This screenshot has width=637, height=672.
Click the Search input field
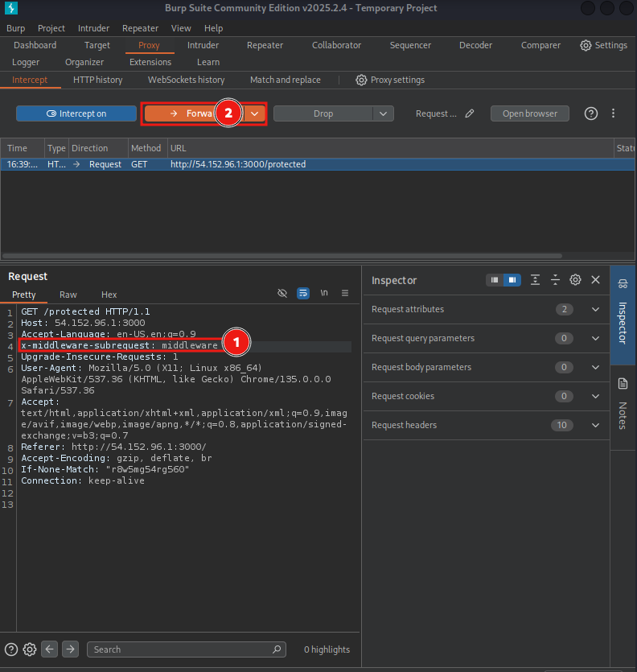click(x=187, y=649)
